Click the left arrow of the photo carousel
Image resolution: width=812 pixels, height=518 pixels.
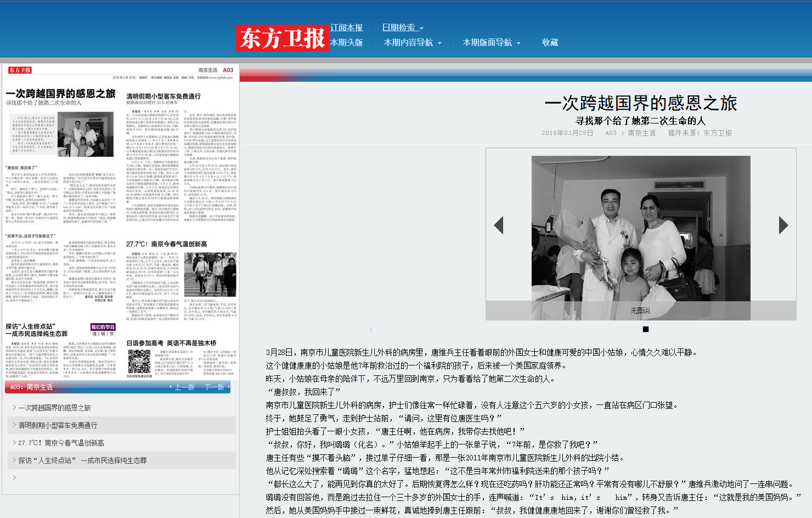click(499, 225)
